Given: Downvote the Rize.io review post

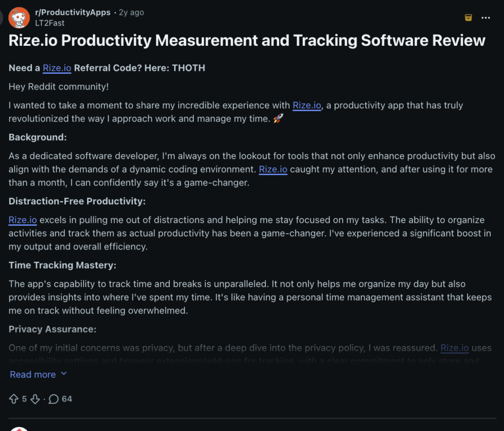Looking at the screenshot, I should pos(35,399).
